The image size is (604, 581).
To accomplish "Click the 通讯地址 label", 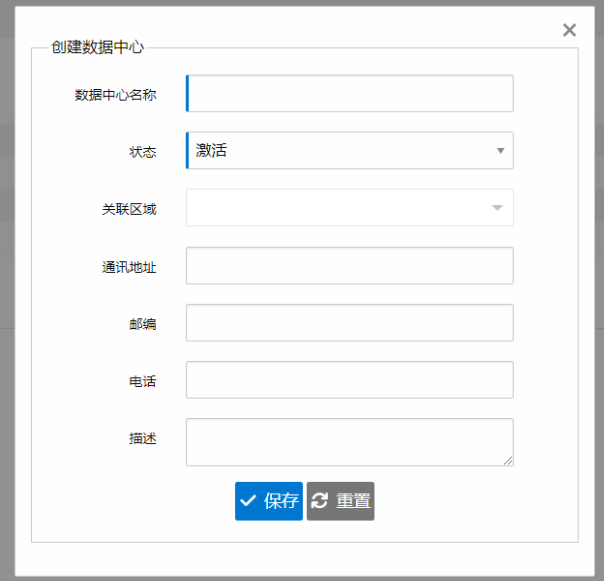I will click(x=129, y=267).
